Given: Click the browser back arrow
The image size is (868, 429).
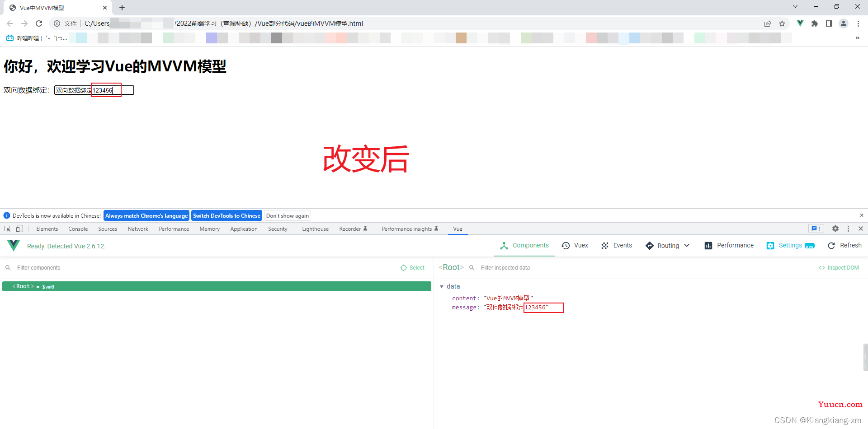Looking at the screenshot, I should (x=10, y=23).
